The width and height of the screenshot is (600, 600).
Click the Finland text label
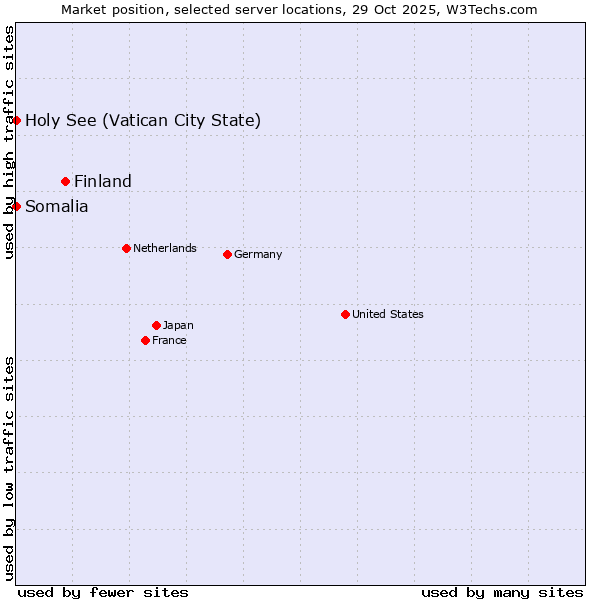click(103, 181)
